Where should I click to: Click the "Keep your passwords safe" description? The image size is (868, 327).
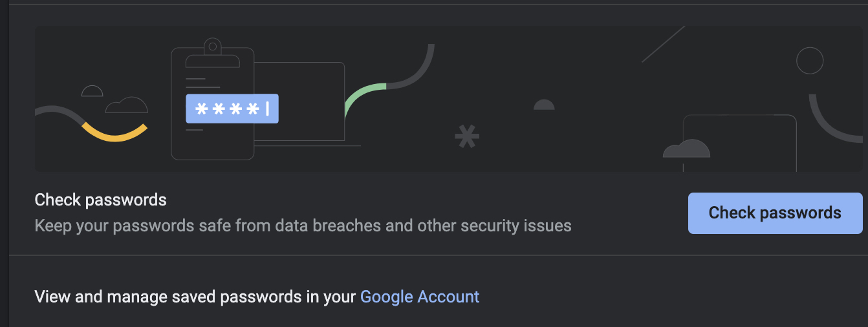point(303,226)
